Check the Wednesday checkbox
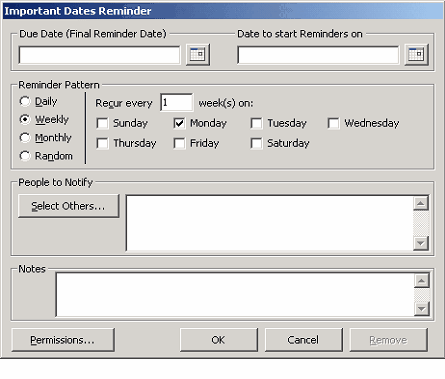The width and height of the screenshot is (445, 379). tap(333, 123)
